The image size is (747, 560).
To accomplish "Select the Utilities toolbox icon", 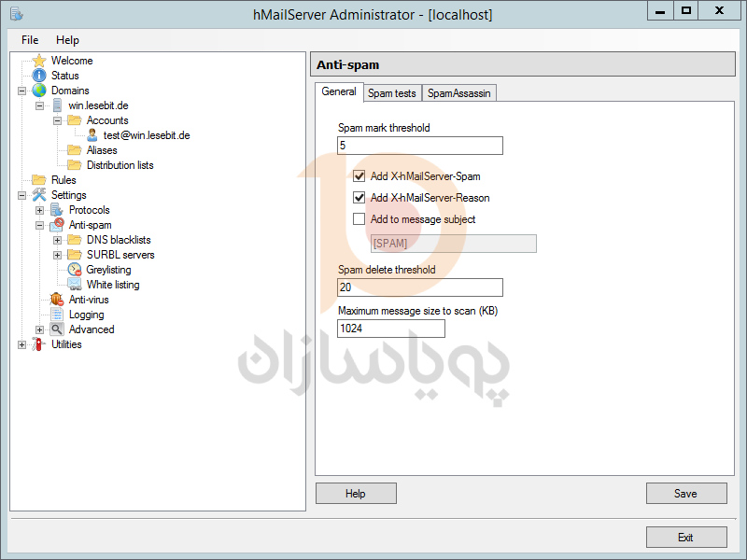I will tap(39, 344).
